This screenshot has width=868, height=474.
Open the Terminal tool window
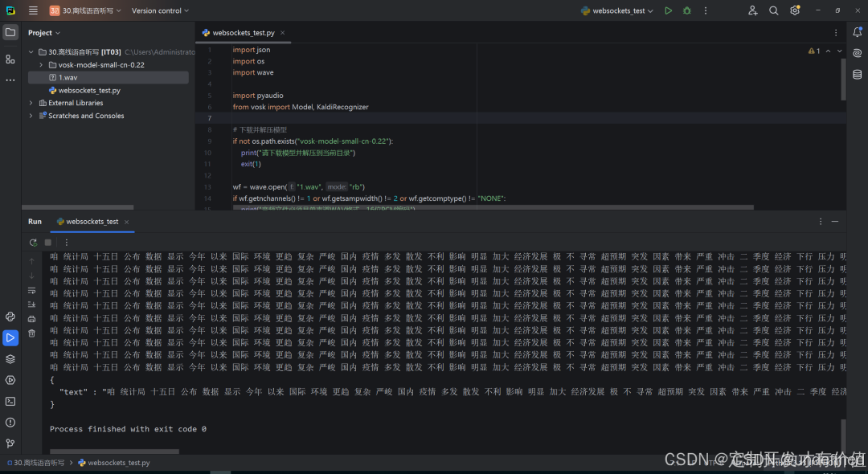(x=10, y=401)
